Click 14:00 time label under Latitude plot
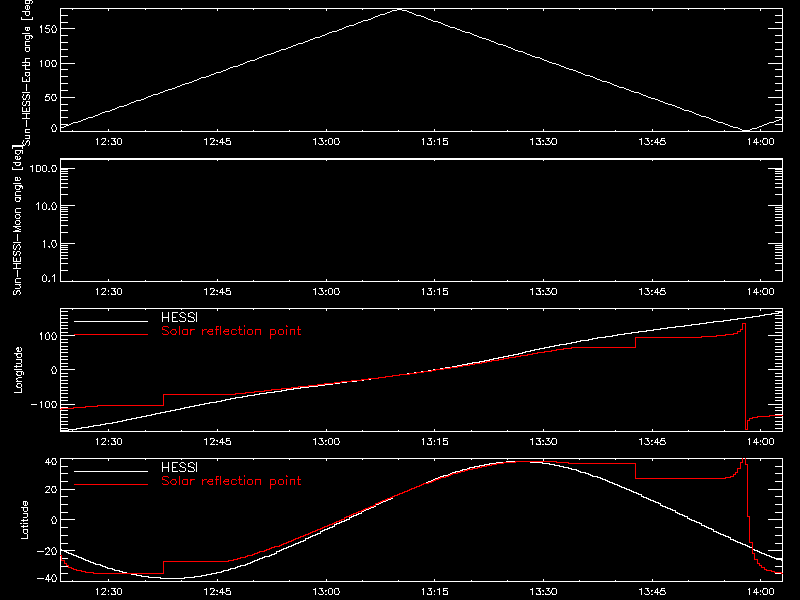 click(761, 592)
